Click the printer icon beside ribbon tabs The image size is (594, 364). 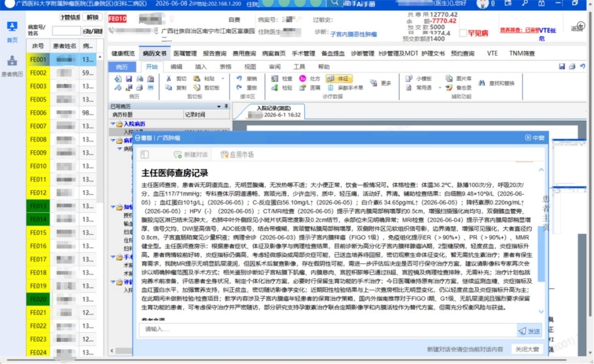572,66
